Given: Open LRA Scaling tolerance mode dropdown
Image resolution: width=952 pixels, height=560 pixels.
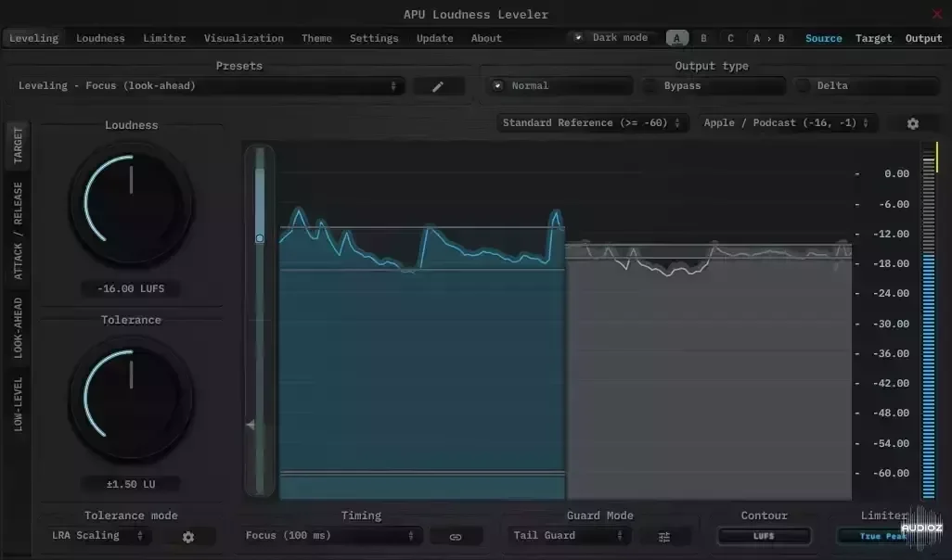Looking at the screenshot, I should click(97, 535).
